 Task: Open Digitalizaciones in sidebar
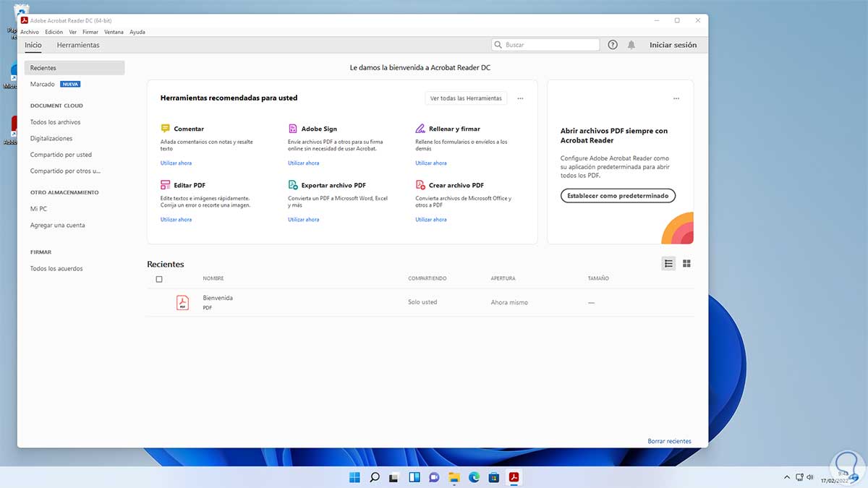point(51,139)
